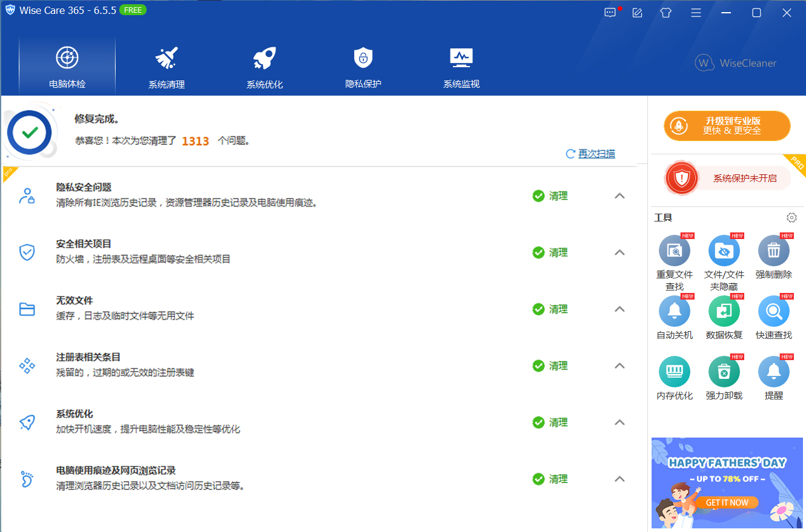Open 自动关机 tool
This screenshot has width=806, height=532.
click(x=675, y=318)
